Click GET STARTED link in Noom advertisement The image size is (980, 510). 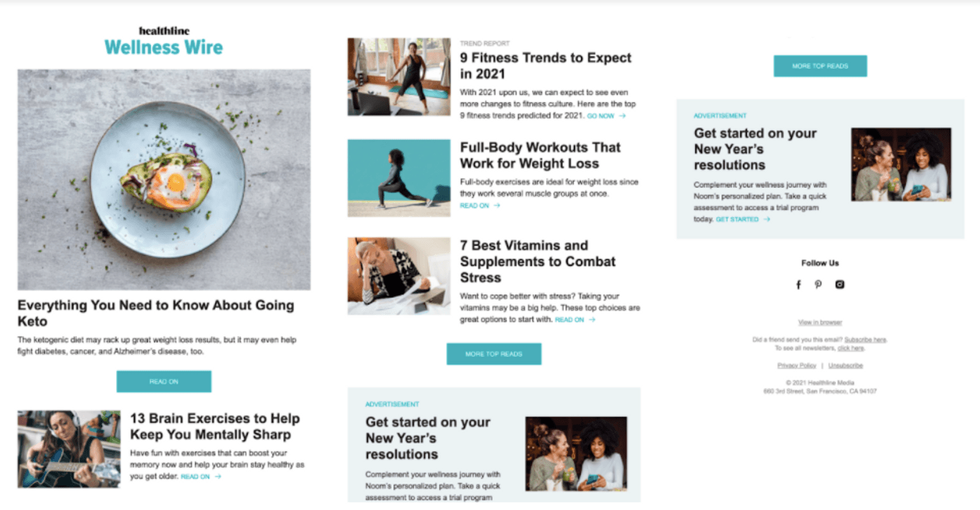743,220
